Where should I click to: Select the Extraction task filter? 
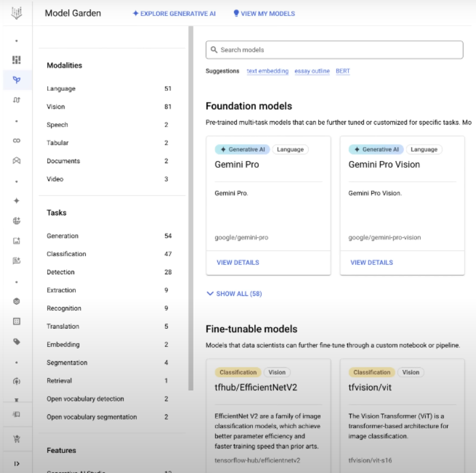pos(109,290)
